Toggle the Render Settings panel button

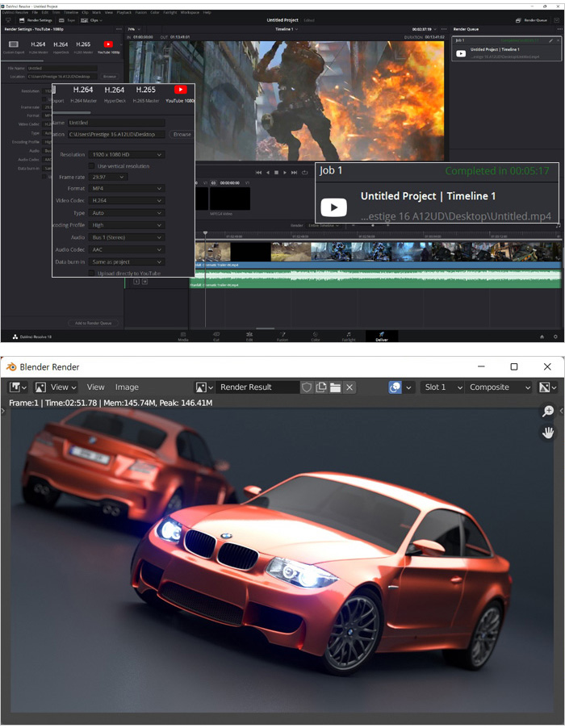(36, 20)
